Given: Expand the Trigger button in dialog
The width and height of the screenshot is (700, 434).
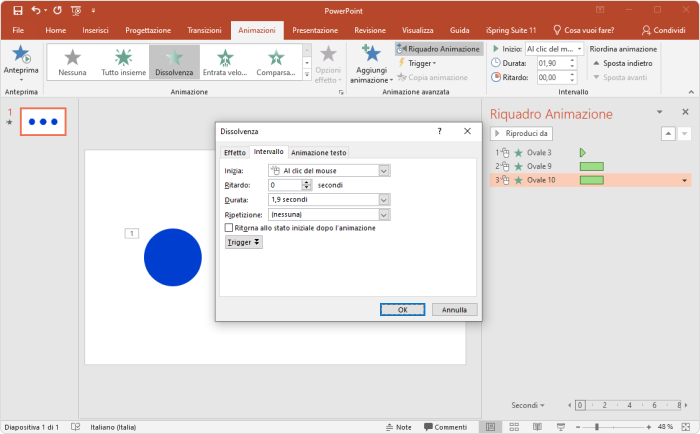Looking at the screenshot, I should tap(243, 242).
